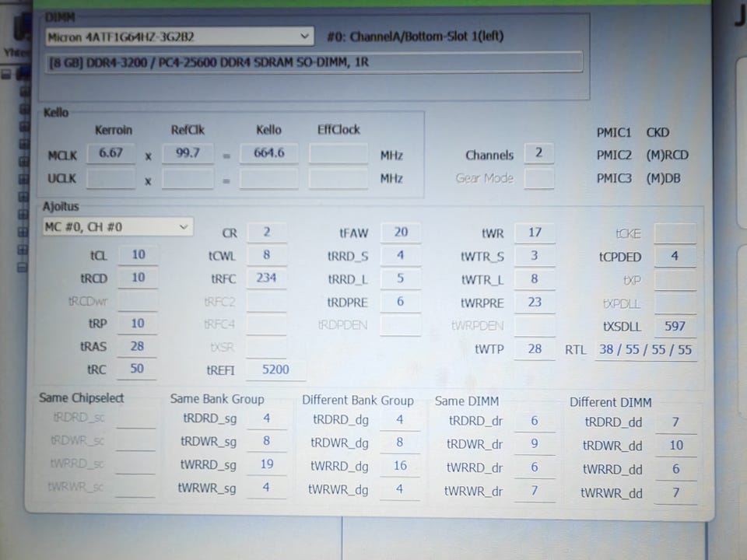Click the Same DIMM heading
Image resolution: width=747 pixels, height=560 pixels.
pyautogui.click(x=467, y=401)
